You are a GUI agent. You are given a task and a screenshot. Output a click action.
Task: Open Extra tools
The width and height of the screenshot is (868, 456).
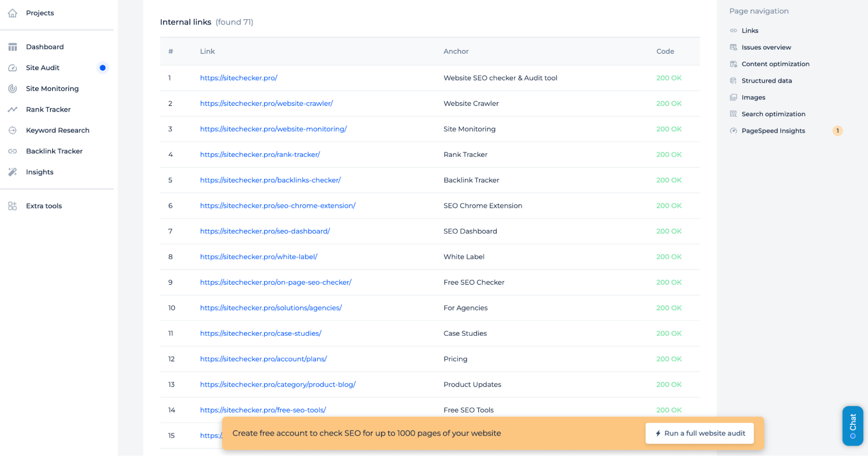pos(44,206)
